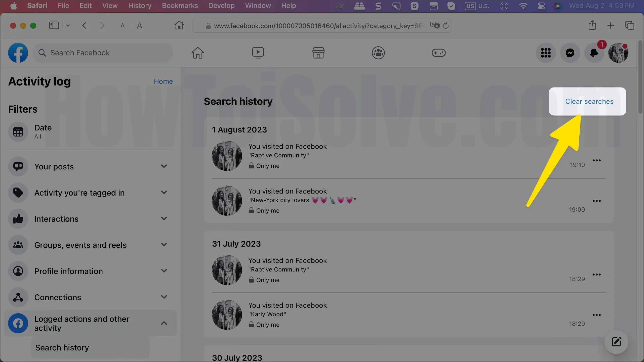Select Search history sub-item

[91, 348]
